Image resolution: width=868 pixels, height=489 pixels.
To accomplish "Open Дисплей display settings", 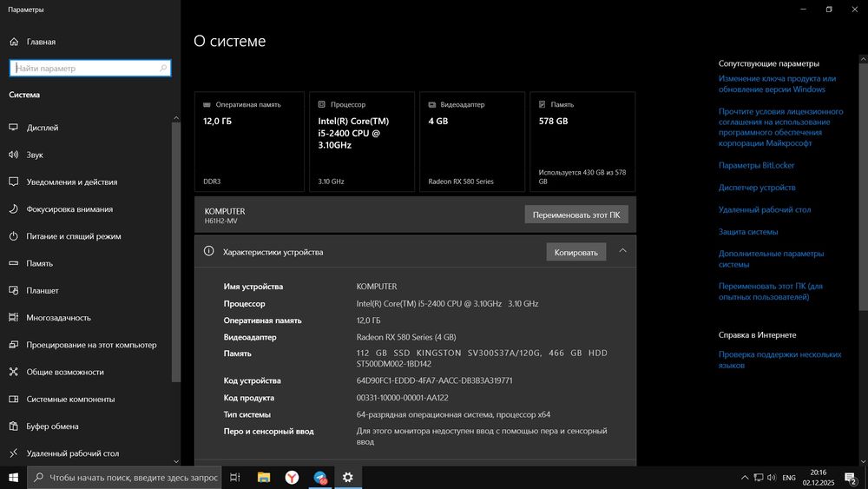I will tap(42, 128).
